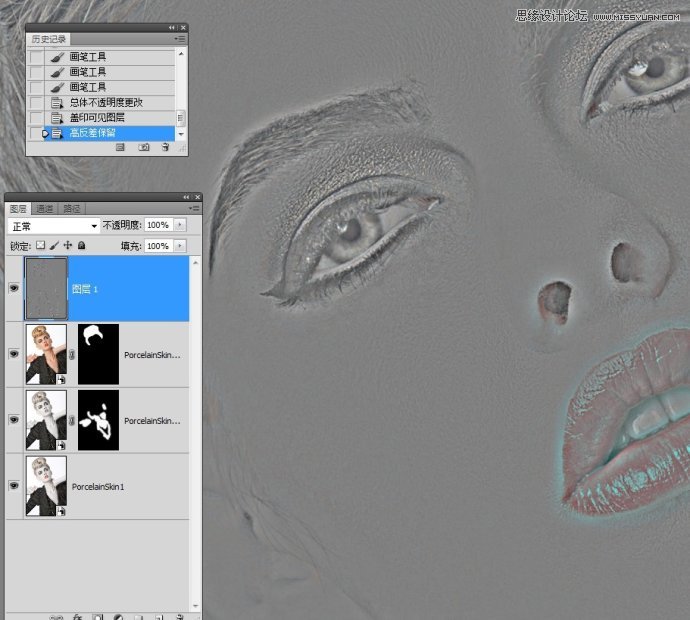Image resolution: width=690 pixels, height=620 pixels.
Task: Create new snapshot in History panel
Action: [143, 147]
